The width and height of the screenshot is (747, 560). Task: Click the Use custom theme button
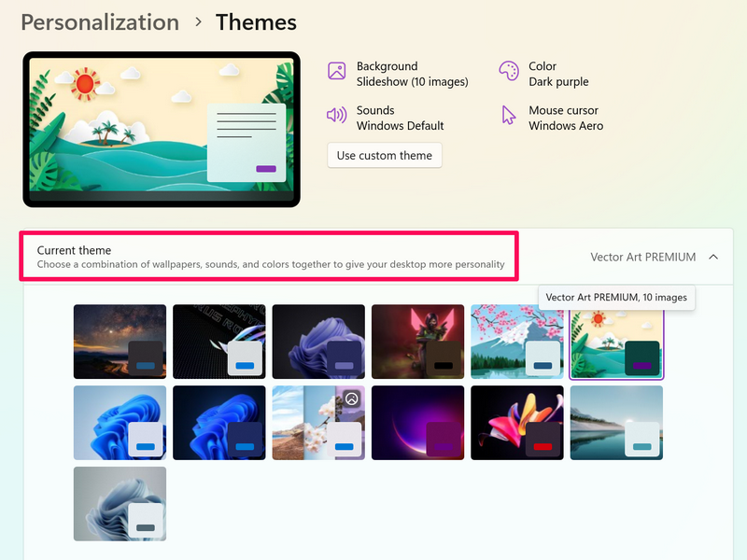pos(385,156)
